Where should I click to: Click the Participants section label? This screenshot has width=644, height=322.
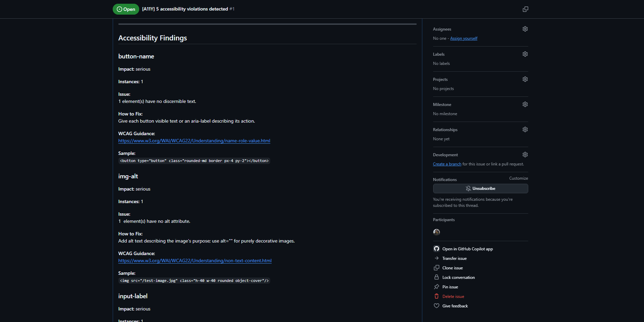[x=444, y=220]
